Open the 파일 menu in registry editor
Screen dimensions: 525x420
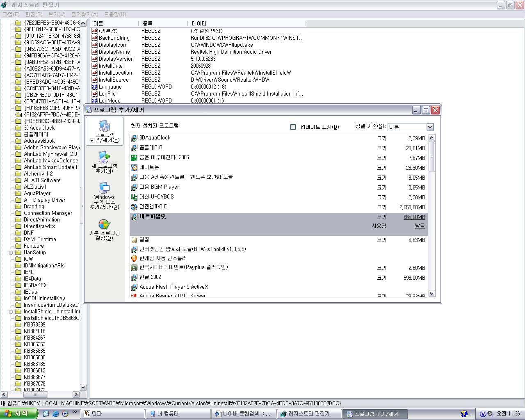(x=11, y=14)
